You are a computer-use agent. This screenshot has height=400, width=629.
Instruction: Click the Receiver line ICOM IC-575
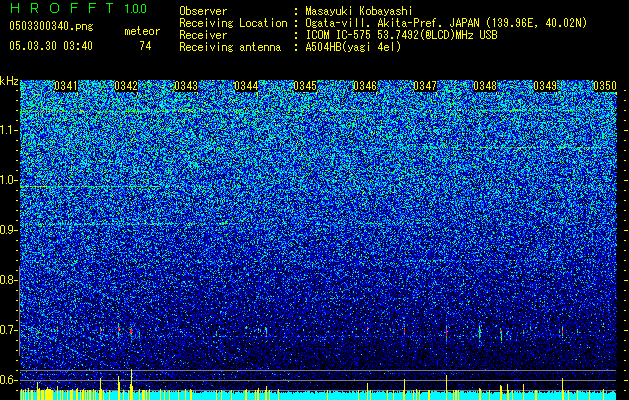(338, 35)
